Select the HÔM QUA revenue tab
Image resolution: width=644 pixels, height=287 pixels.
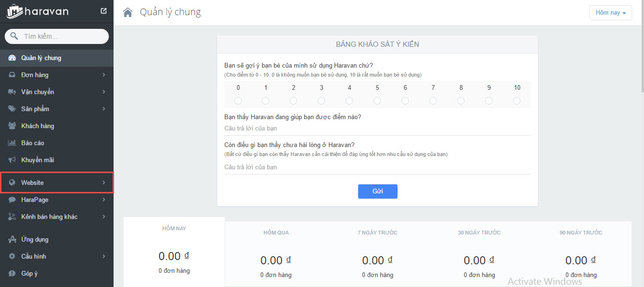276,233
